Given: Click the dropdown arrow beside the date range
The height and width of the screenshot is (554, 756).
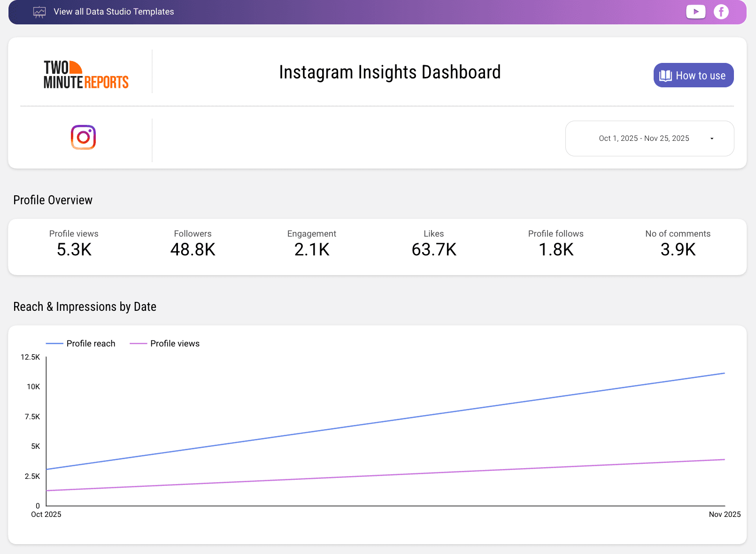Looking at the screenshot, I should click(712, 138).
